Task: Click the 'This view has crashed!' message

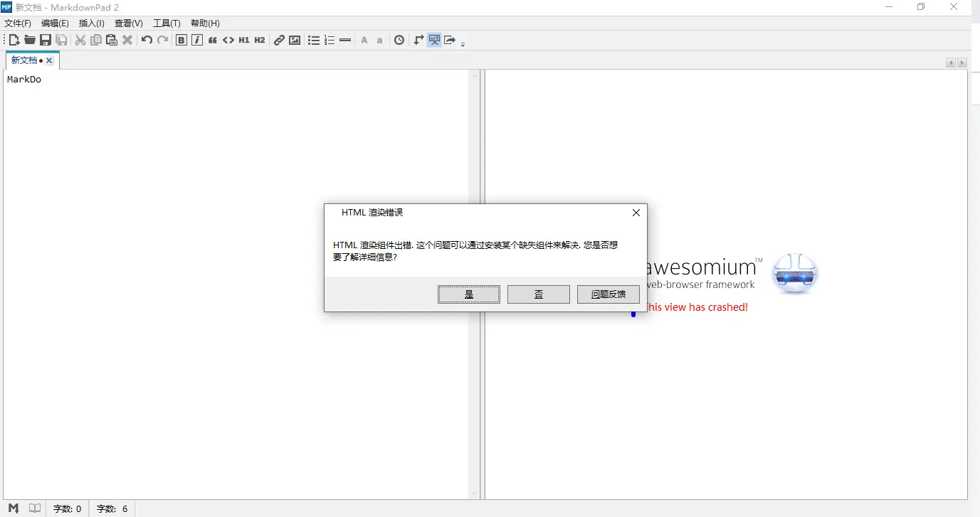Action: pyautogui.click(x=695, y=307)
